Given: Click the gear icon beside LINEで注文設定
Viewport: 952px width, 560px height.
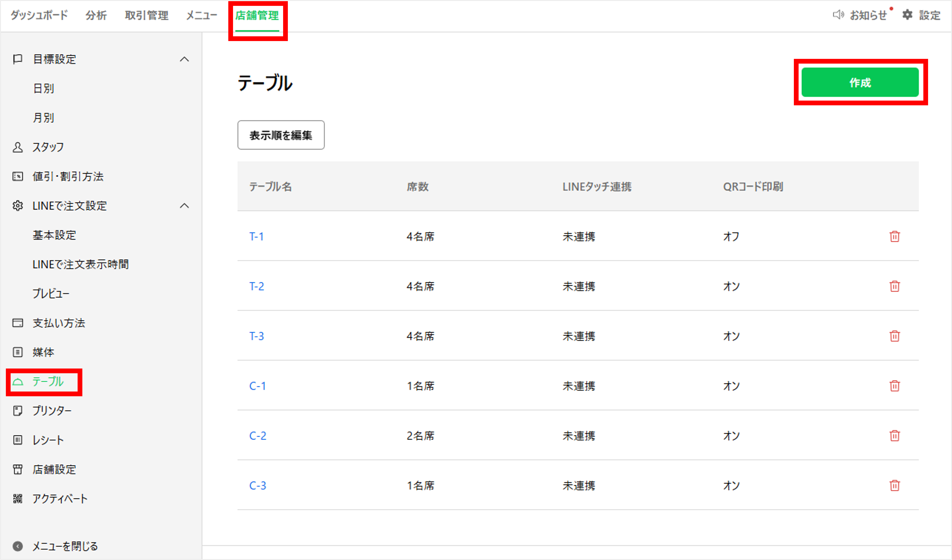Looking at the screenshot, I should click(x=17, y=206).
